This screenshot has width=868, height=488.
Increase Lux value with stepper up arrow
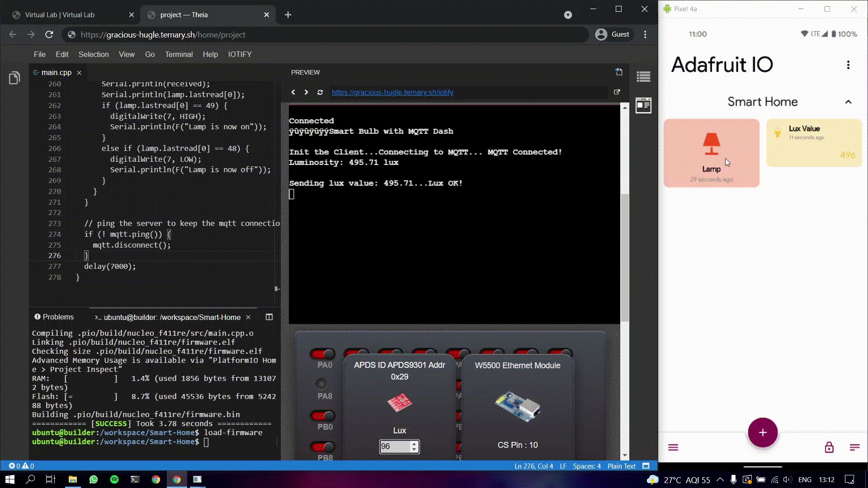click(414, 444)
